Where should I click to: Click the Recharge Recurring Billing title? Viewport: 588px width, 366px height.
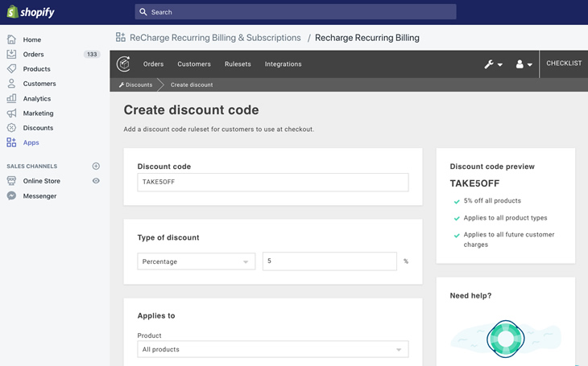[367, 38]
